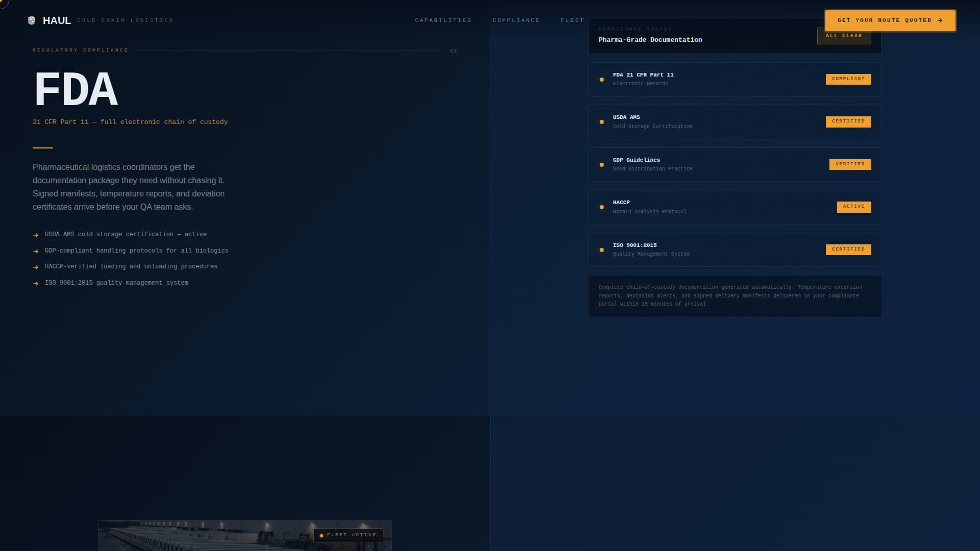Click the HAUL shield logo icon
This screenshot has height=551, width=980.
tap(32, 20)
